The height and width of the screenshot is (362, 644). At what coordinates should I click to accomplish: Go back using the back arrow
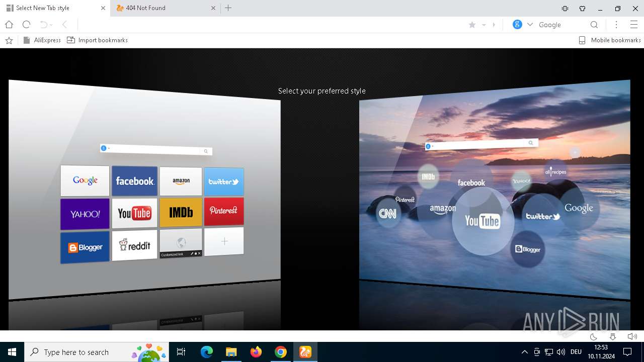point(64,25)
